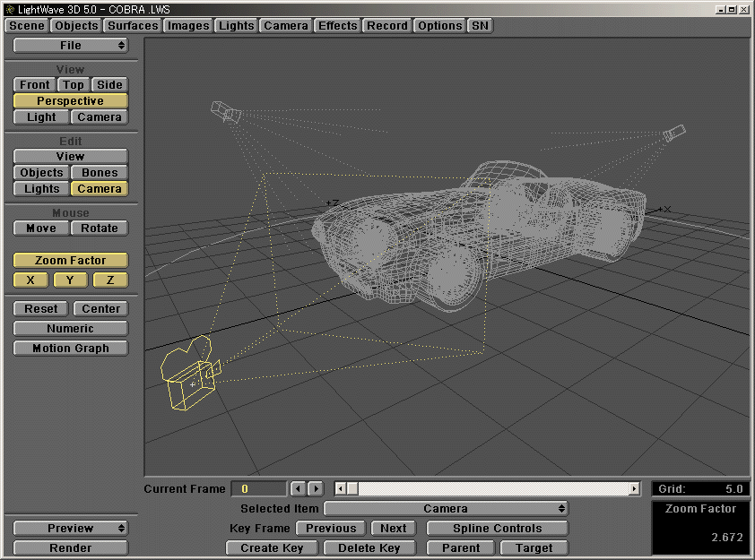Open the Lights menu
This screenshot has height=560, width=755.
(x=236, y=25)
